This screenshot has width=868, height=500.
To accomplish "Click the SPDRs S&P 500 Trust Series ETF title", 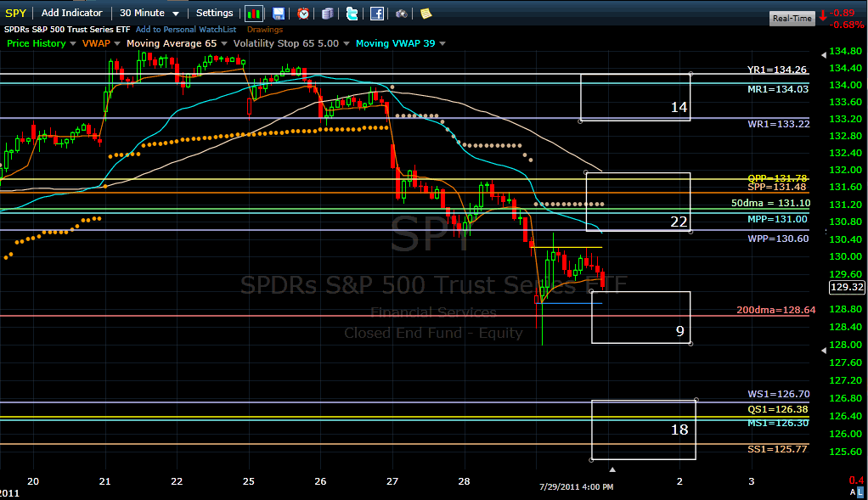I will pyautogui.click(x=67, y=30).
